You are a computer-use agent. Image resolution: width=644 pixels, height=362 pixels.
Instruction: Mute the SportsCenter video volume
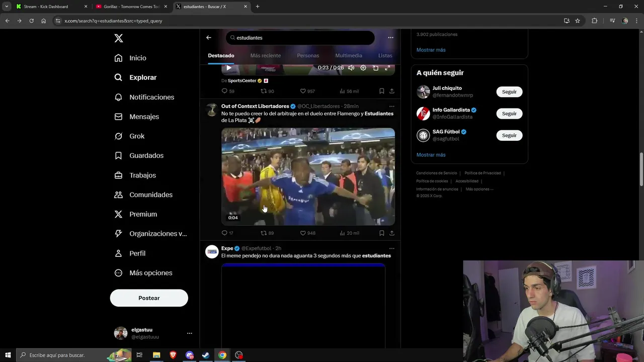351,68
